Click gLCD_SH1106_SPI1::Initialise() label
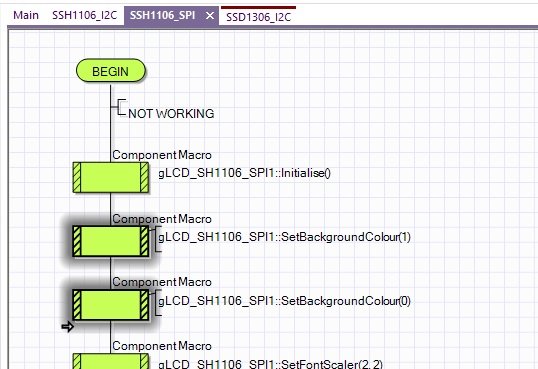Screen dimensions: 538x369 244,173
